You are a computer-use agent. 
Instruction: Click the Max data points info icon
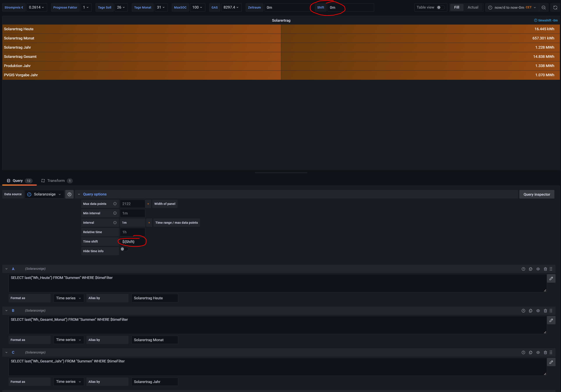click(x=115, y=204)
